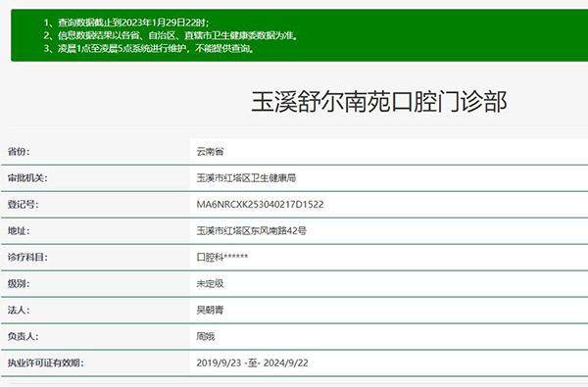Click the 地址: label
588x387 pixels.
(19, 230)
